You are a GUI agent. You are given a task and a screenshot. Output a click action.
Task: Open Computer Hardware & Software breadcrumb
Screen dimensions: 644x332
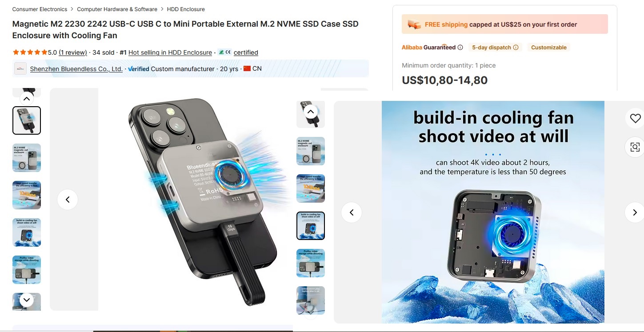[x=117, y=9]
